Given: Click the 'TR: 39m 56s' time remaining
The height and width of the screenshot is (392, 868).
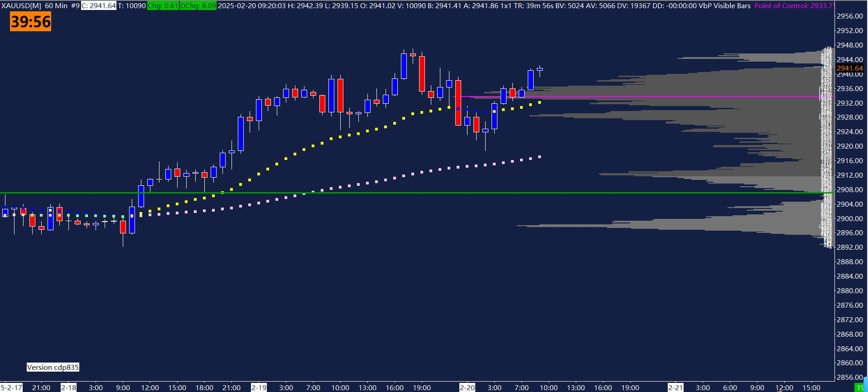Looking at the screenshot, I should 533,6.
